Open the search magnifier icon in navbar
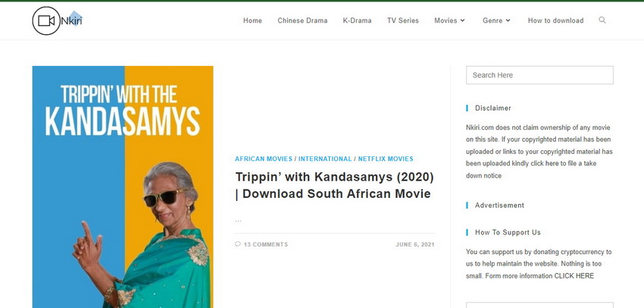 (x=602, y=20)
